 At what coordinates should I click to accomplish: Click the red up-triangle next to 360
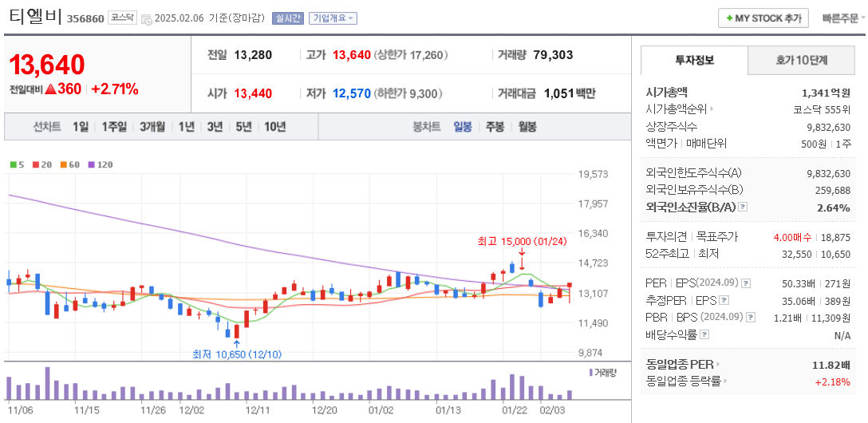pyautogui.click(x=49, y=89)
